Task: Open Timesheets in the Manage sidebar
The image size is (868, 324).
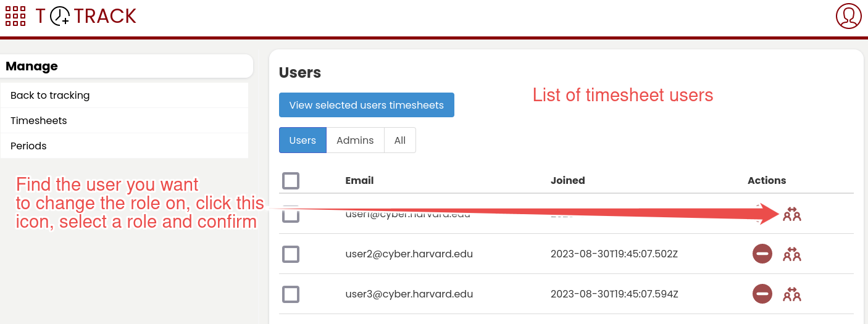Action: pyautogui.click(x=39, y=120)
